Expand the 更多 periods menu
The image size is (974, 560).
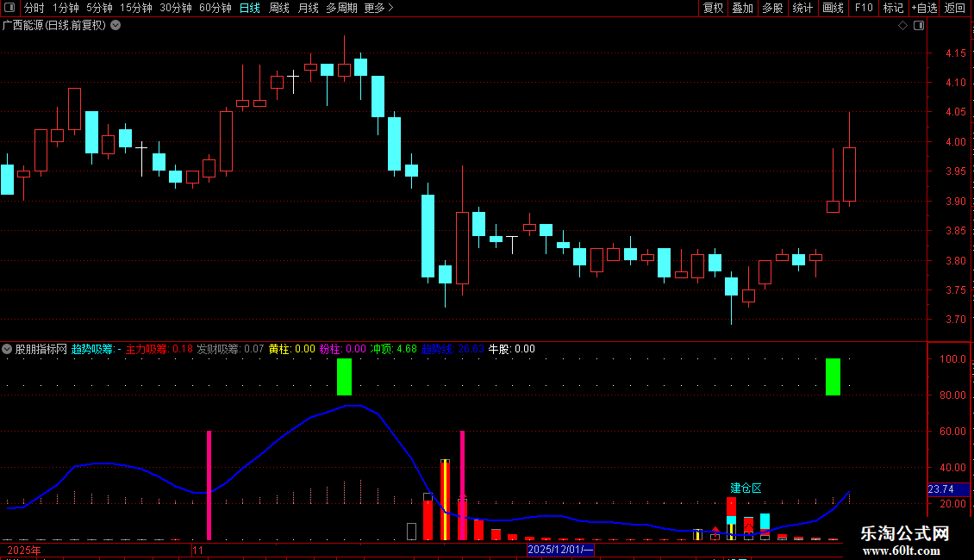click(x=378, y=8)
